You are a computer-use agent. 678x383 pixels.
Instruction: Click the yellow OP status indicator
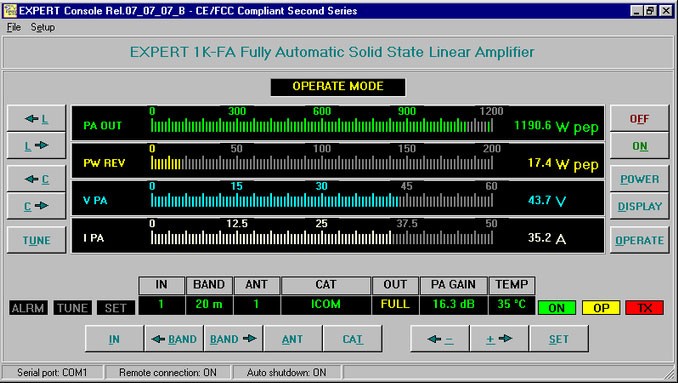601,308
